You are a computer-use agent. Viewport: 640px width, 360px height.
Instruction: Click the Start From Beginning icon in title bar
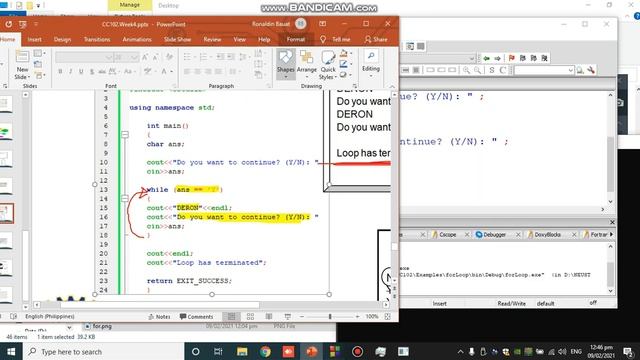22,24
